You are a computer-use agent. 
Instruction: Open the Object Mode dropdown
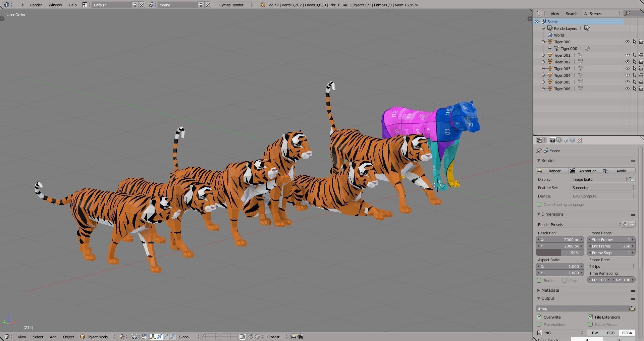click(98, 337)
